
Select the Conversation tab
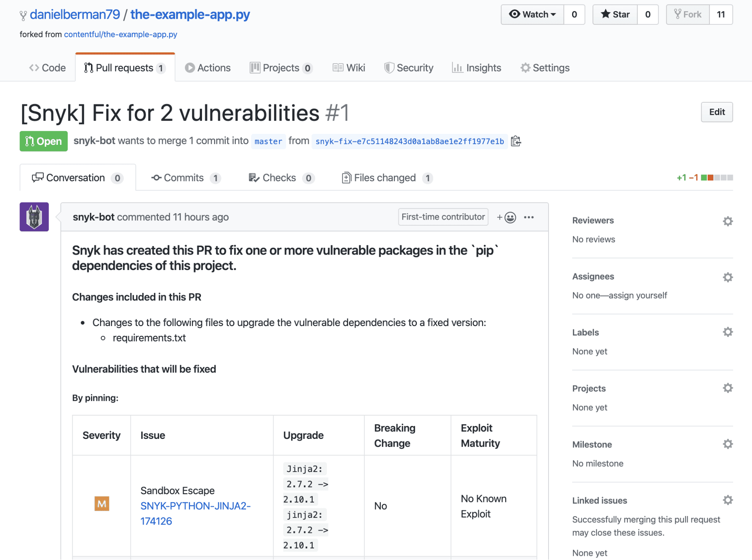[78, 178]
